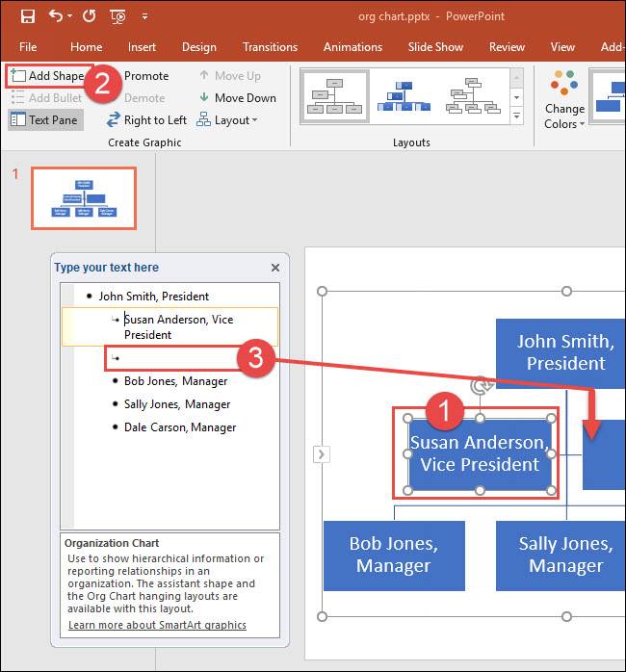The width and height of the screenshot is (626, 672).
Task: Toggle the Text Pane button
Action: coord(44,120)
